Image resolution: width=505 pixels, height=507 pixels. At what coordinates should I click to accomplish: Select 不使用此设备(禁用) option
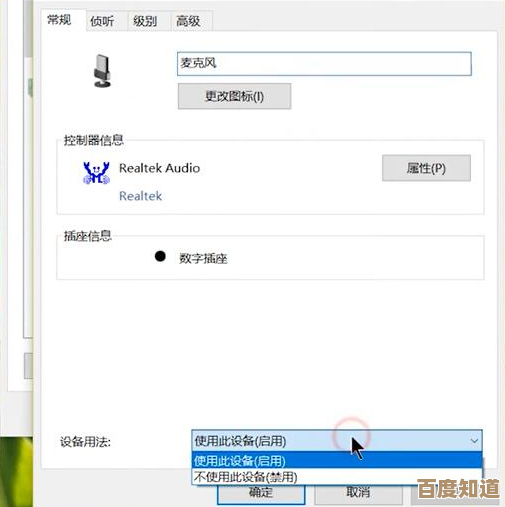[337, 477]
